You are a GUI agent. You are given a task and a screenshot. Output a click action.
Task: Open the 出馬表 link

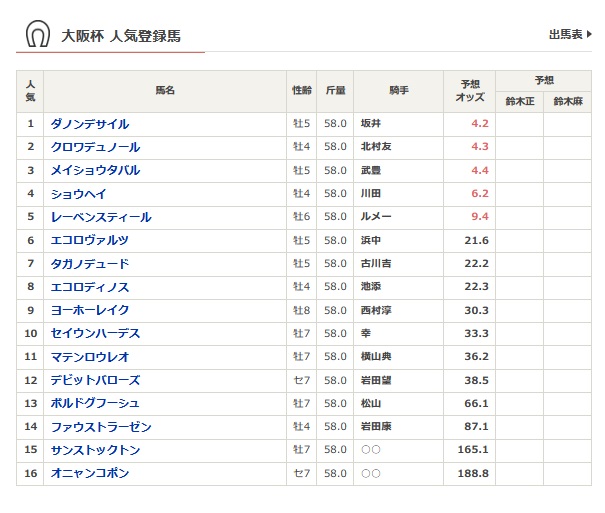(570, 34)
